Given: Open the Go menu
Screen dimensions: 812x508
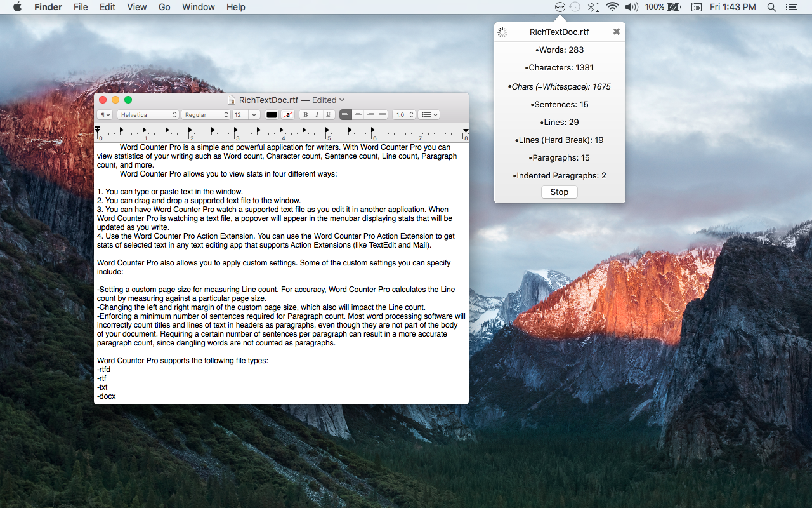Looking at the screenshot, I should tap(164, 7).
